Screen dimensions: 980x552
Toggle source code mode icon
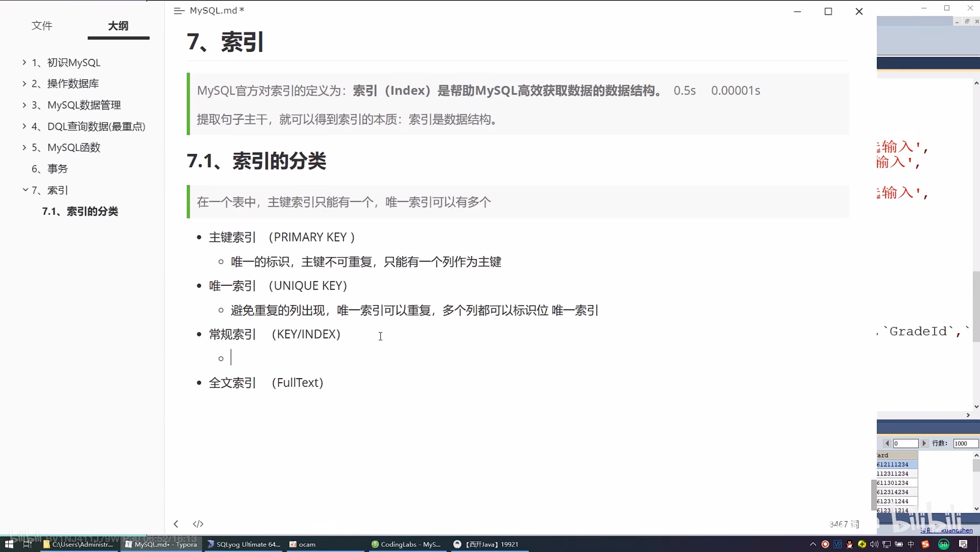tap(198, 524)
